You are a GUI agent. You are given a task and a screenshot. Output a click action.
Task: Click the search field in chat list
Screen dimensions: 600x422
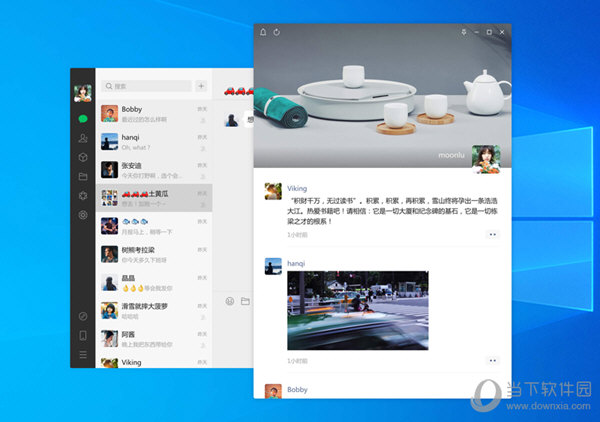pyautogui.click(x=145, y=86)
